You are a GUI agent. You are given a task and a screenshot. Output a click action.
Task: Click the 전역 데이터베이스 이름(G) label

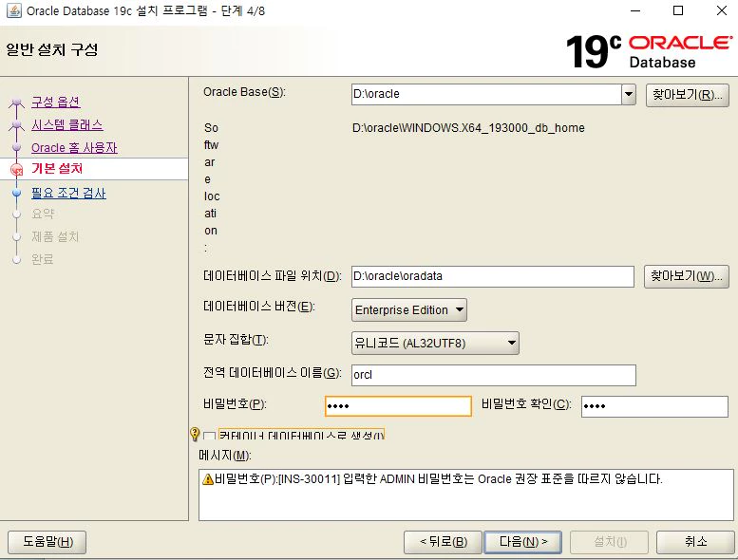coord(272,373)
